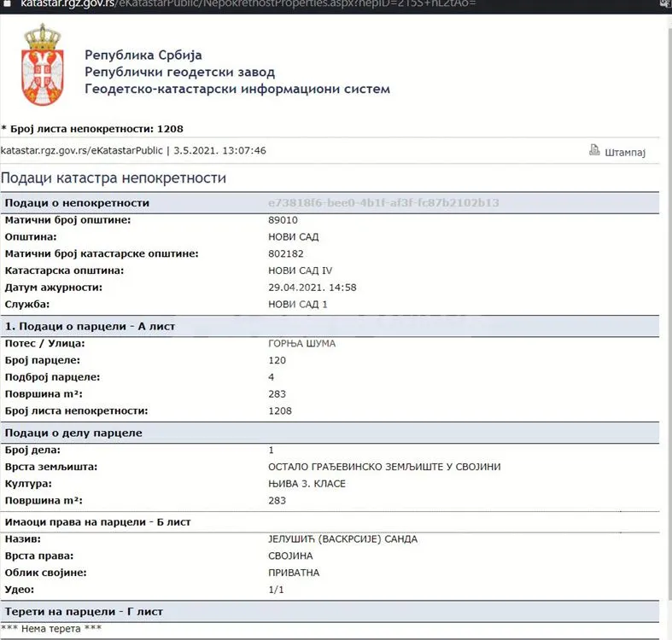The image size is (672, 640).
Task: Click the lock icon in the address bar
Action: (x=6, y=4)
